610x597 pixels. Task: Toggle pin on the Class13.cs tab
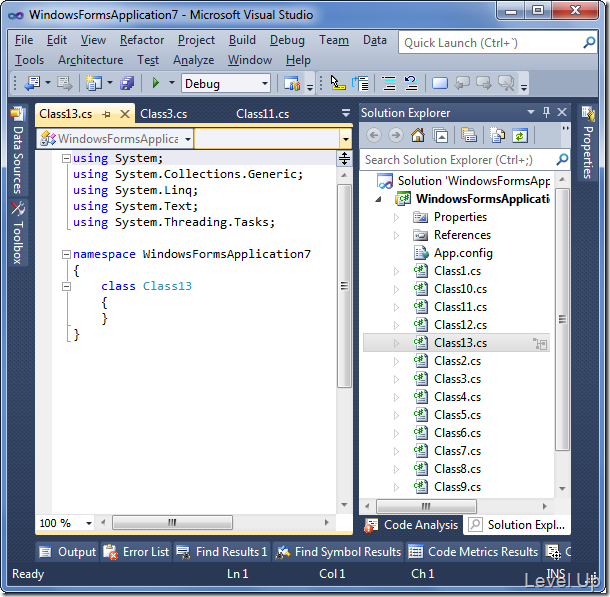tap(106, 114)
